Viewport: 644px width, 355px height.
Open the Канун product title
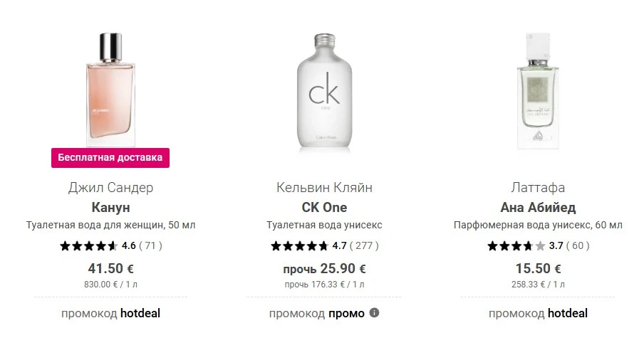(110, 208)
